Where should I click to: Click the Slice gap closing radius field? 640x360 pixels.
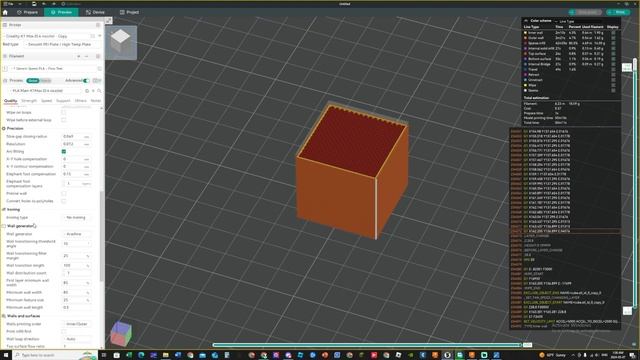tap(76, 136)
